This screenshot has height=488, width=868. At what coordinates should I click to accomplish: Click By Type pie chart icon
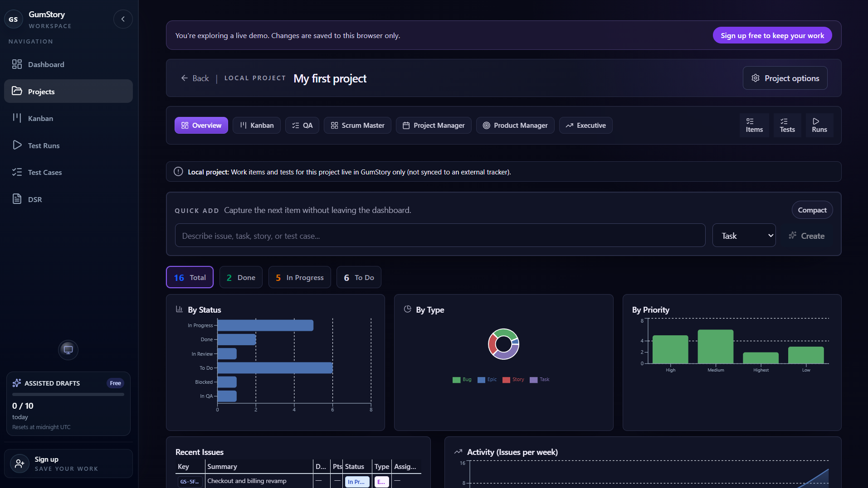(407, 309)
